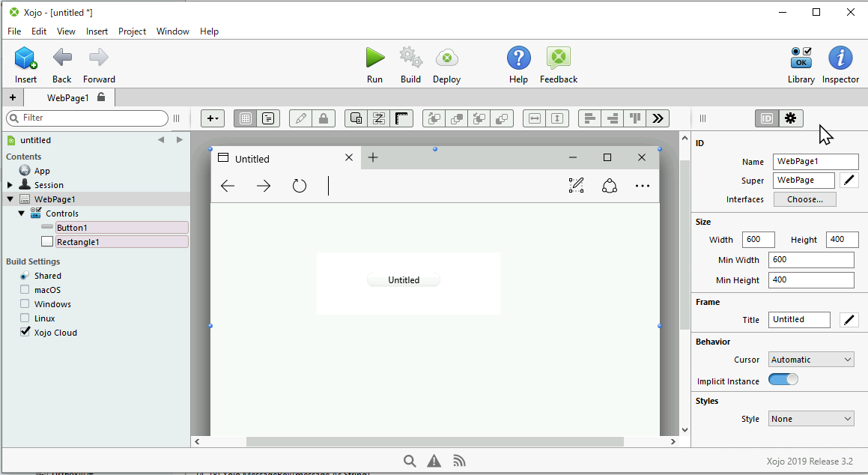Align top using the align icon
This screenshot has width=868, height=475.
click(636, 118)
